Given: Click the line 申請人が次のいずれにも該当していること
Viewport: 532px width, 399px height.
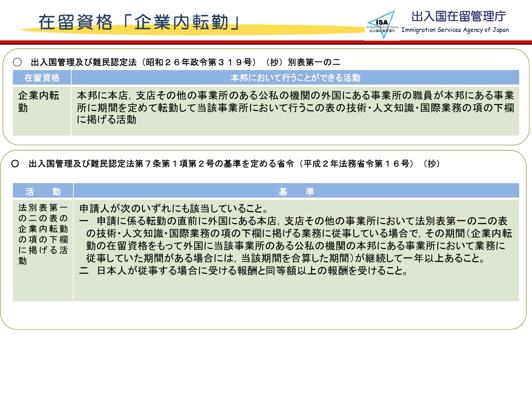Looking at the screenshot, I should [174, 208].
